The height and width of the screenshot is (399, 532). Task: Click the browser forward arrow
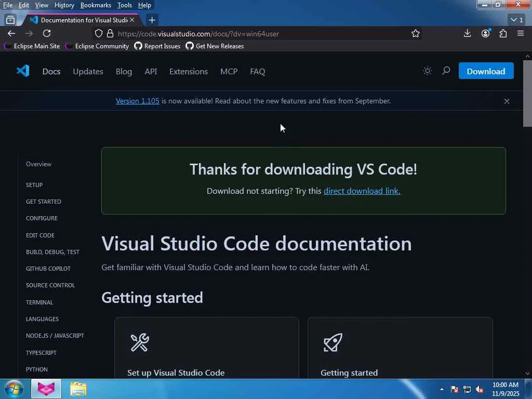[x=29, y=33]
